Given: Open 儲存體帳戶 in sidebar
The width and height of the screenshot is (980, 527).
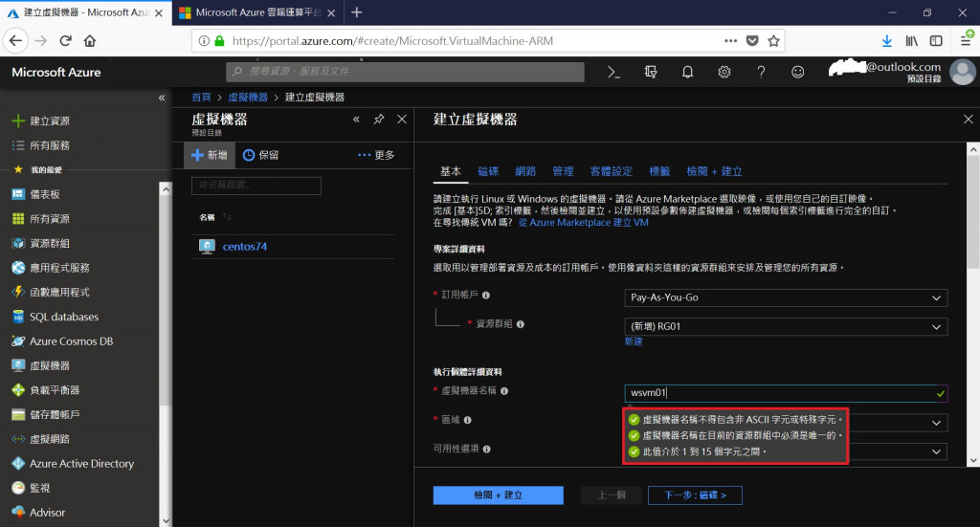Looking at the screenshot, I should click(46, 414).
